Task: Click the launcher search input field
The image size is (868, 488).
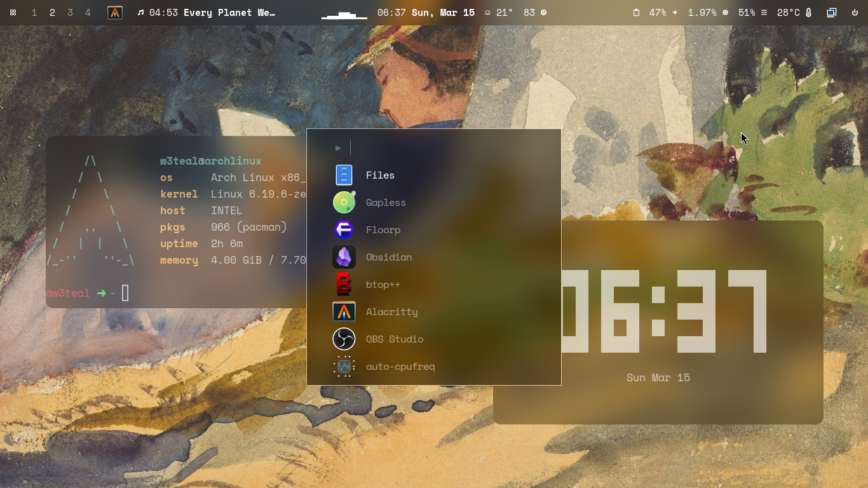Action: (x=445, y=148)
